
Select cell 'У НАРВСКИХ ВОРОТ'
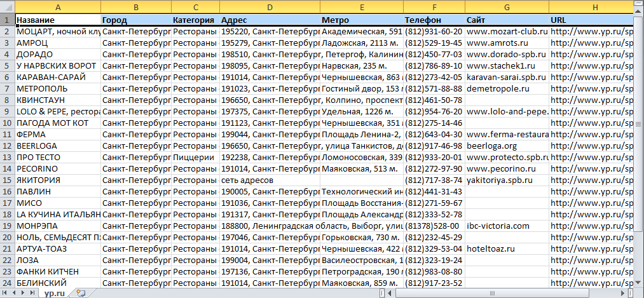point(58,65)
